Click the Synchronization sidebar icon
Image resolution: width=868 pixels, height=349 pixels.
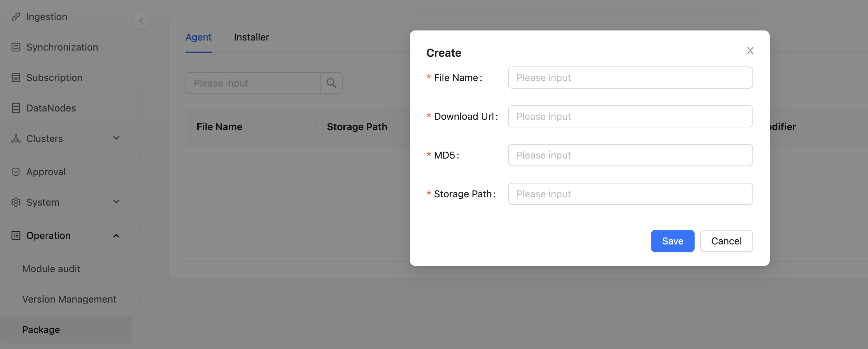[x=16, y=47]
